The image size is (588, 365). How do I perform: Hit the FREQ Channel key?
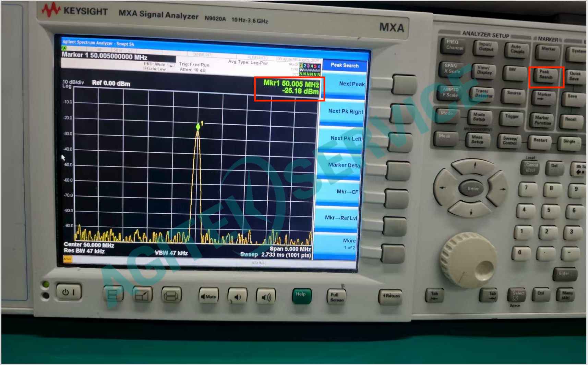coord(454,46)
